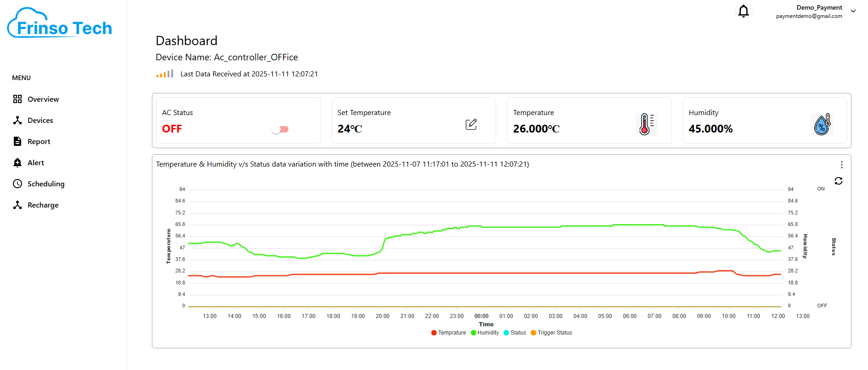Open the chart three-dot options menu
868x370 pixels.
coord(841,165)
